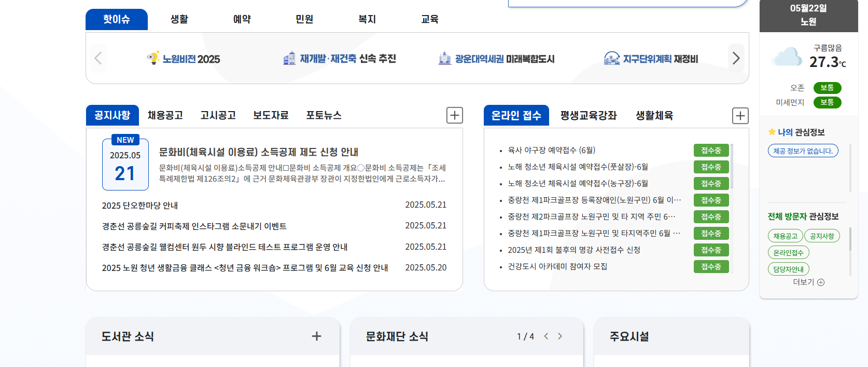
Task: Click the 재개발·재건축 building icon
Action: pyautogui.click(x=290, y=58)
